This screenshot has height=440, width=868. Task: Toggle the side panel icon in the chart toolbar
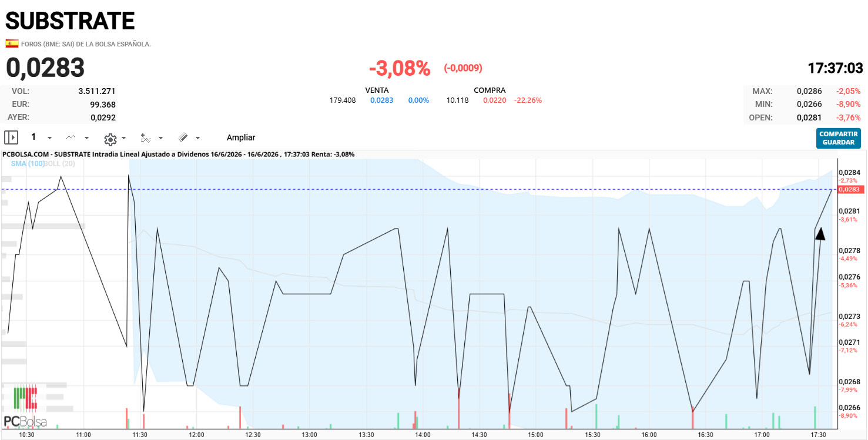click(x=11, y=137)
